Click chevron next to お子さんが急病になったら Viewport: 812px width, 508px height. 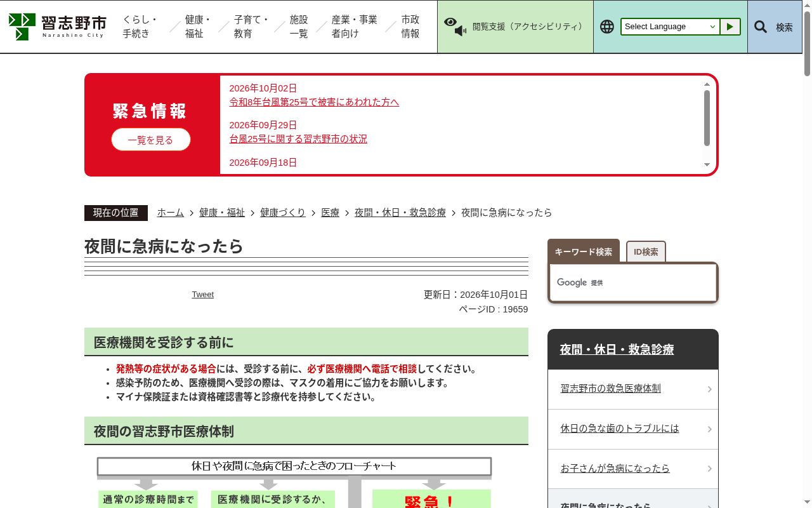(709, 469)
